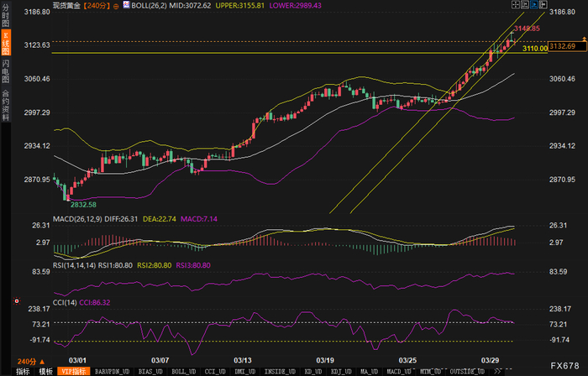Click the 03/13 date on time axis
588x376 pixels.
pyautogui.click(x=243, y=360)
